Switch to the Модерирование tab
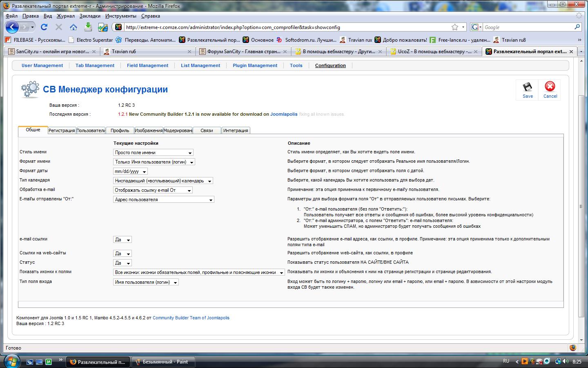The image size is (588, 368). [x=178, y=130]
